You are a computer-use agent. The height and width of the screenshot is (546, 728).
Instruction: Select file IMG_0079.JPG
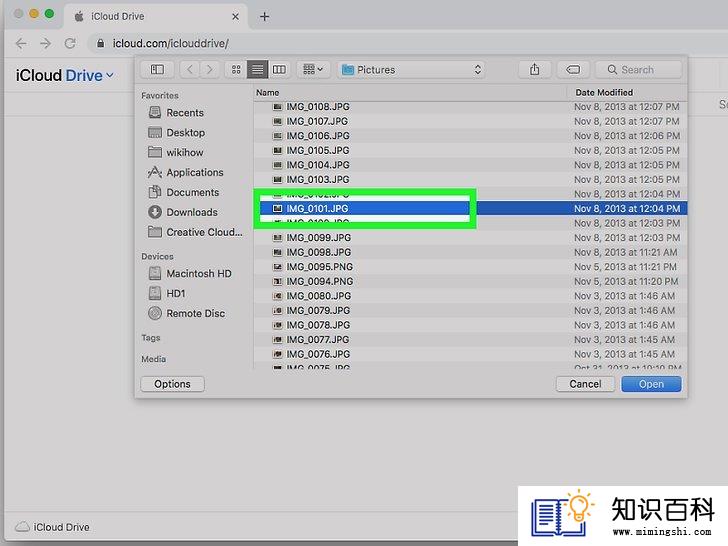pyautogui.click(x=470, y=311)
